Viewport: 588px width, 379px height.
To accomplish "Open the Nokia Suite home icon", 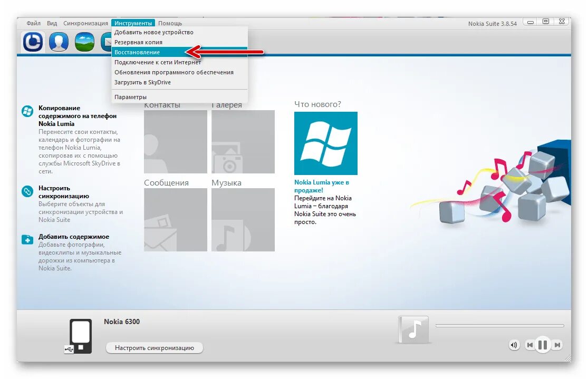I will (33, 41).
